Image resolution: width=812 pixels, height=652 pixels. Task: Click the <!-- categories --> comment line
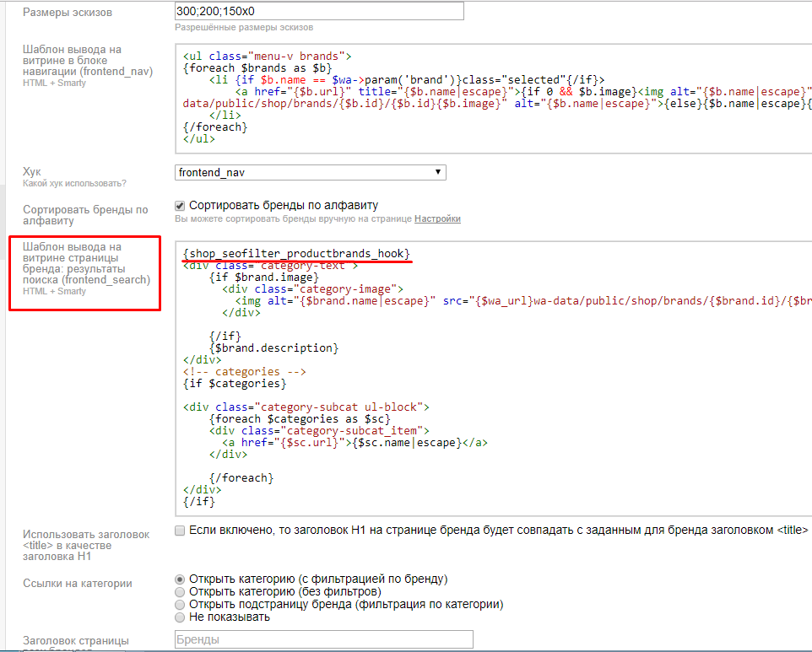(245, 371)
